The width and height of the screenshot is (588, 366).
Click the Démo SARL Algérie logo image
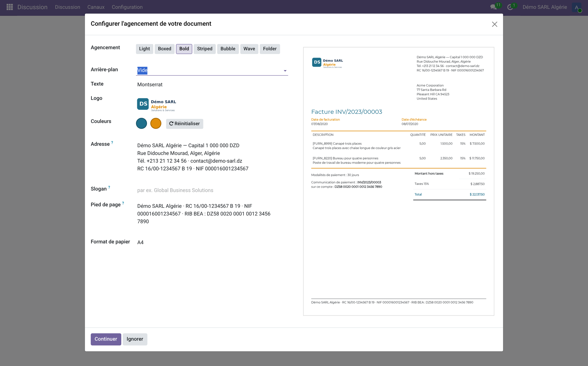click(156, 105)
